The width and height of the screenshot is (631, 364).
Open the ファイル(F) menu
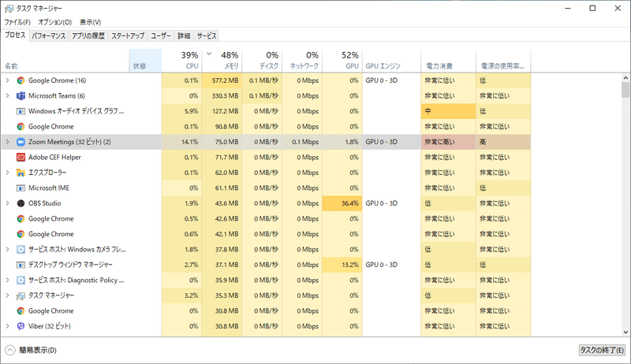[x=17, y=22]
